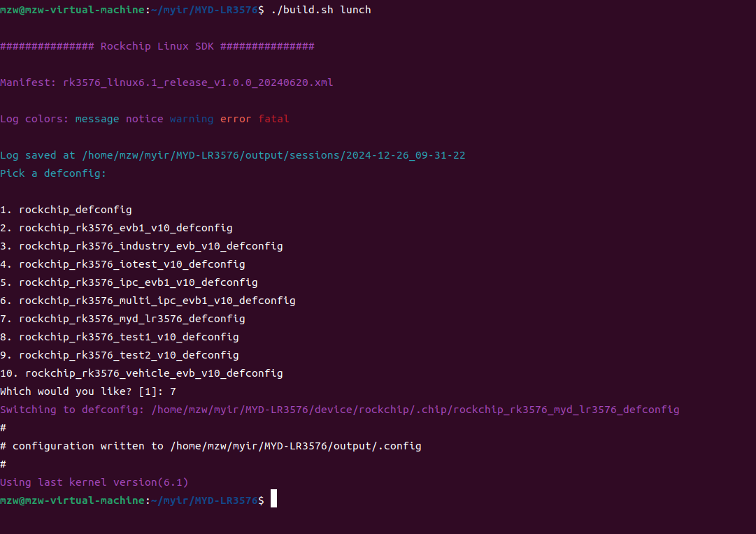Click the log saved sessions path
This screenshot has height=534, width=756.
[273, 155]
